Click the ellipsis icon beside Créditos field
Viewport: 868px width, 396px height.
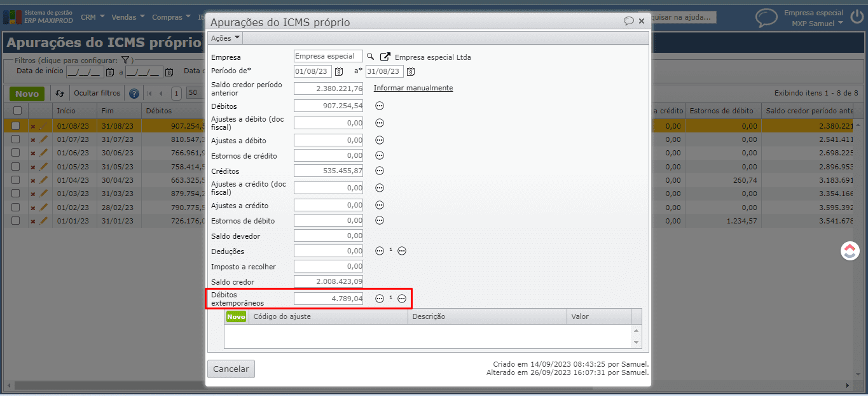(x=380, y=171)
